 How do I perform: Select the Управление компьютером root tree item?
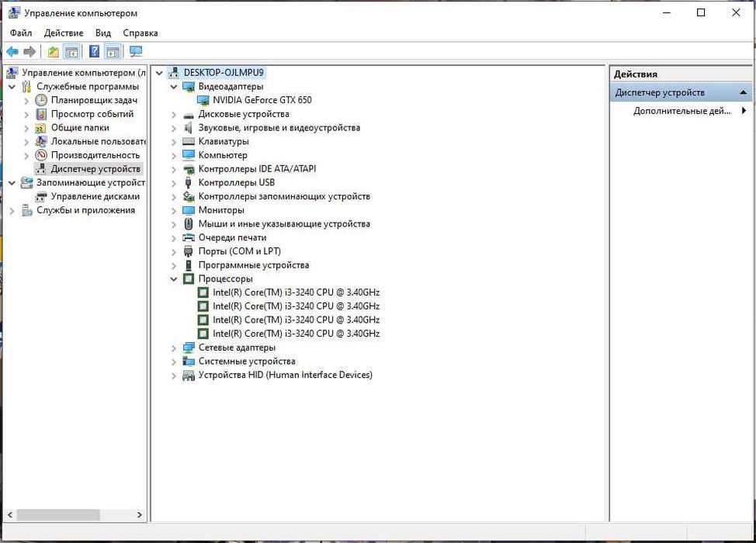pos(83,73)
